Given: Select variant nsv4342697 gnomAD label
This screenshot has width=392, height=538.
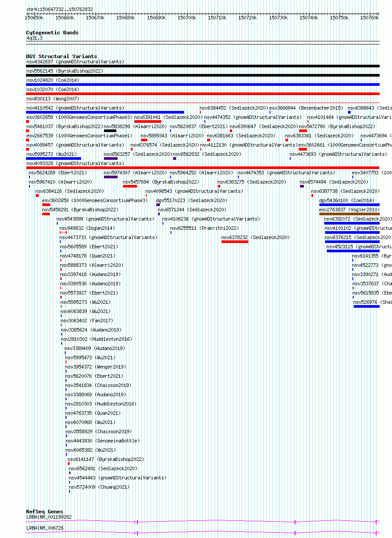Looking at the screenshot, I should [x=75, y=62].
